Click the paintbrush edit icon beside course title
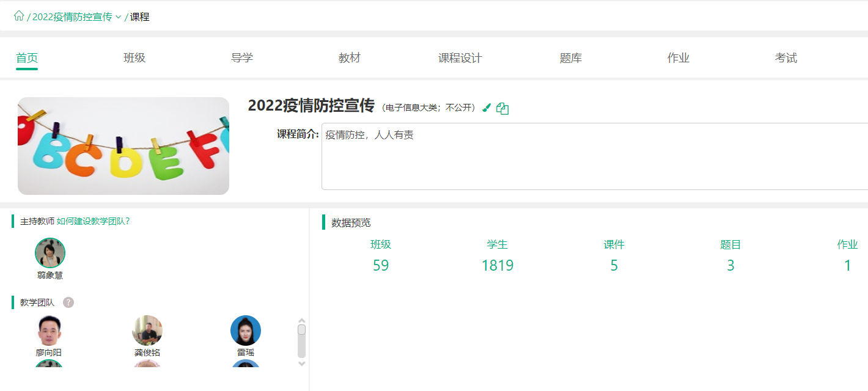The image size is (868, 391). pos(487,108)
